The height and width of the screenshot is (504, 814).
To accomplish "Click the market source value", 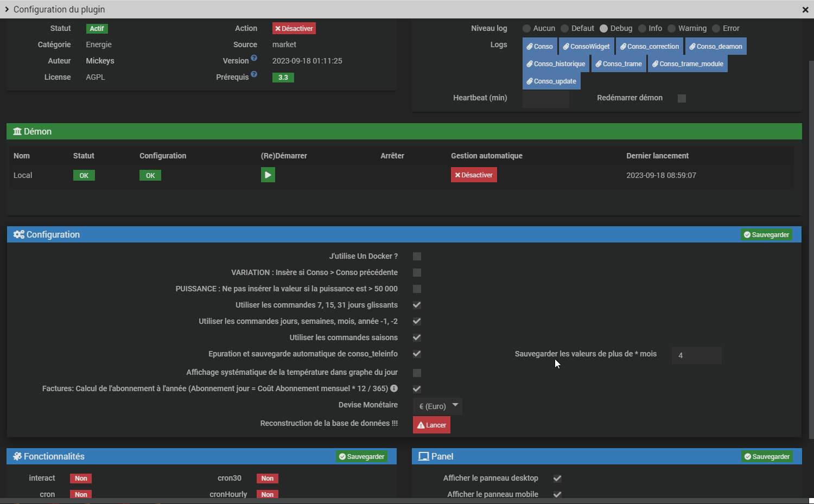I will coord(284,44).
